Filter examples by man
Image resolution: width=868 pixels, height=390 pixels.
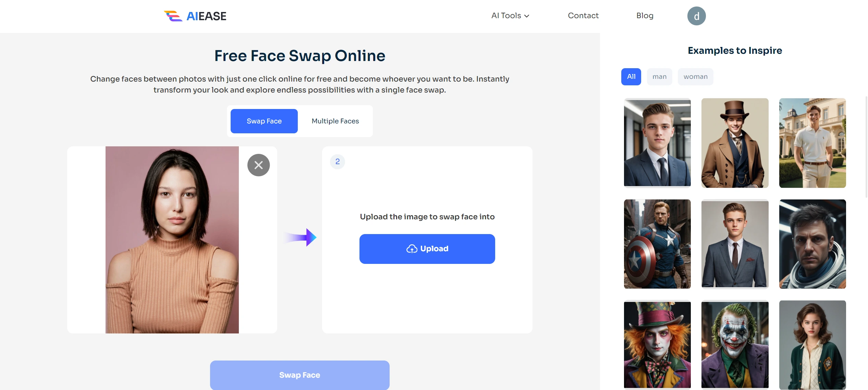pyautogui.click(x=659, y=77)
